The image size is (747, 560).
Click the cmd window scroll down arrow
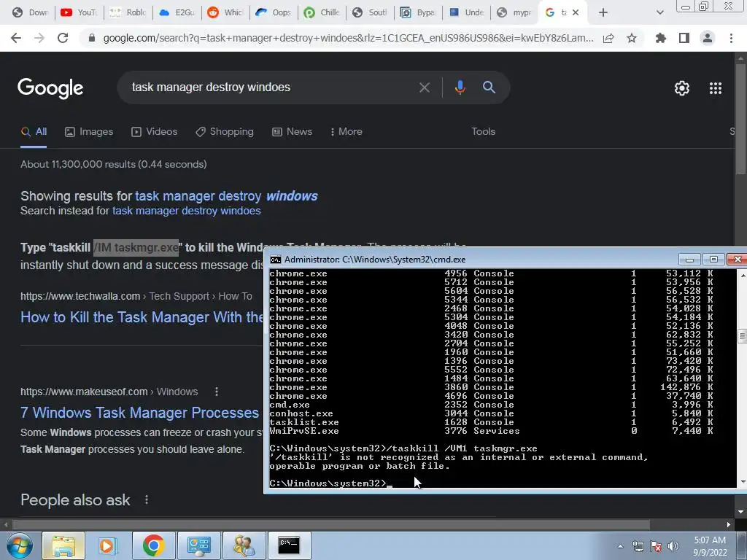tap(742, 483)
